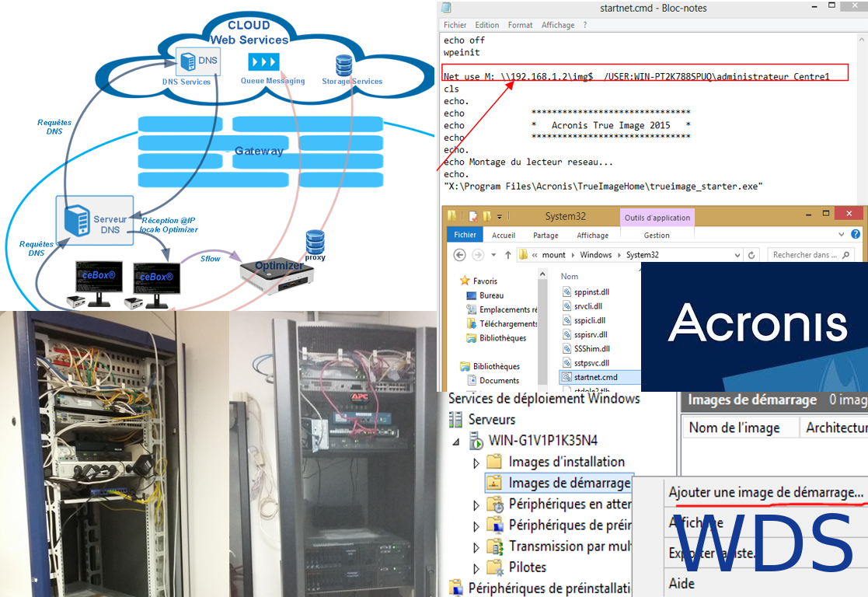Switch to the Partage ribbon tab
The image size is (868, 597).
point(546,236)
